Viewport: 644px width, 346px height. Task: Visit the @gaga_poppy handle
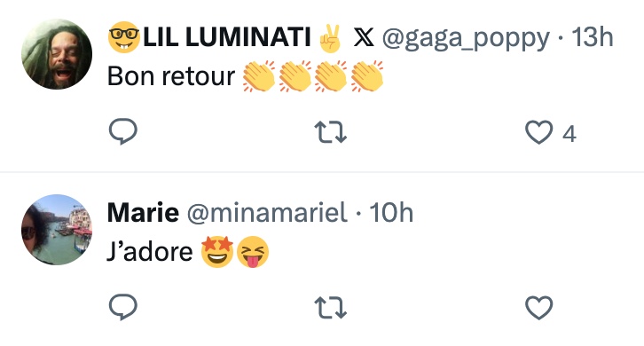click(x=466, y=39)
